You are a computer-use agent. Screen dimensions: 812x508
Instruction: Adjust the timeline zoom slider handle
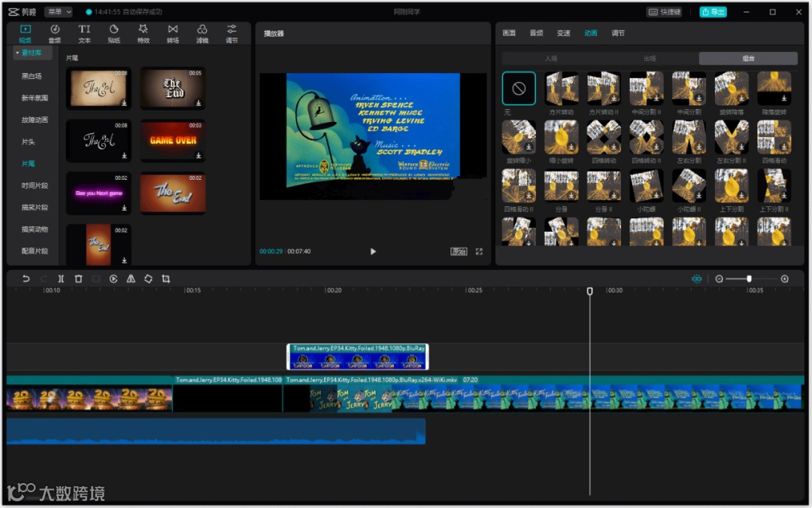[x=750, y=279]
